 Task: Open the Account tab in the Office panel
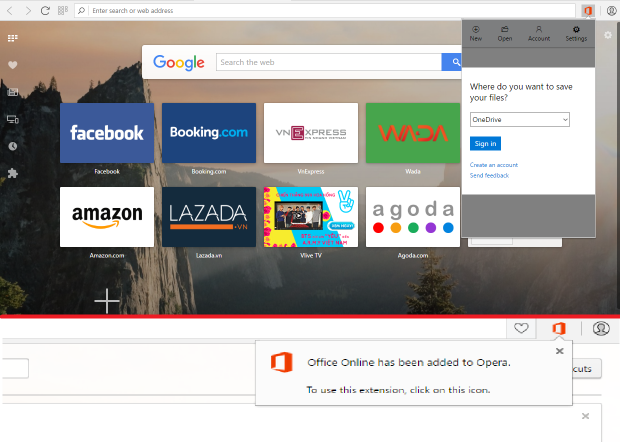[x=539, y=33]
